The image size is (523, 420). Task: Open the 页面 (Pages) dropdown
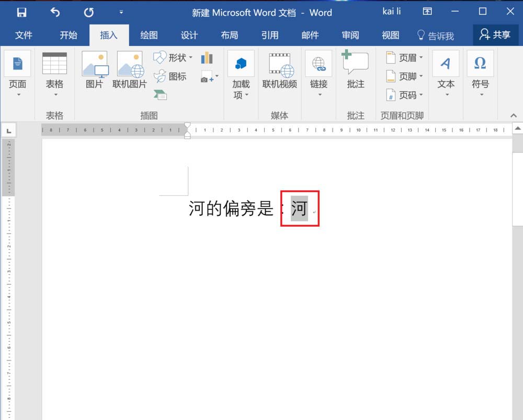tap(18, 74)
